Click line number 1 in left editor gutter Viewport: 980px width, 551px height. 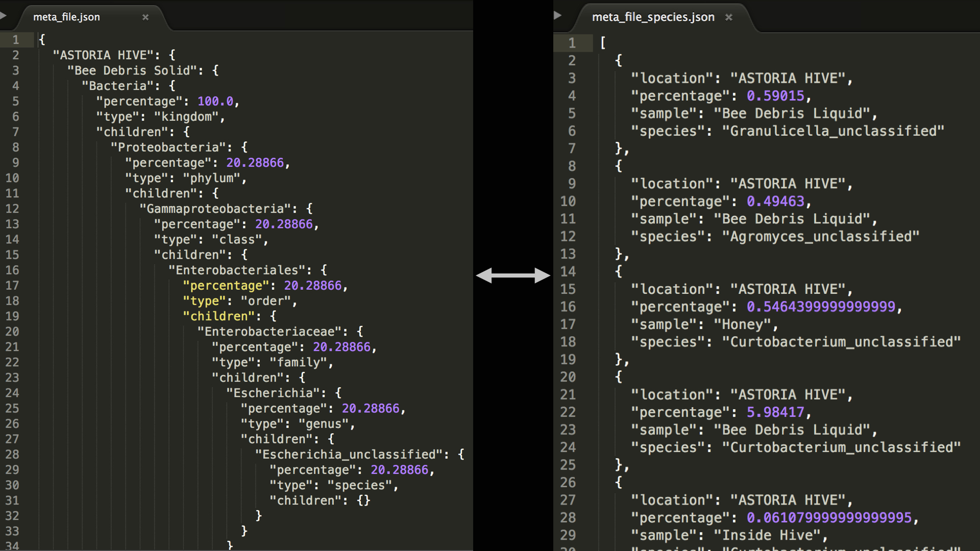(x=16, y=40)
